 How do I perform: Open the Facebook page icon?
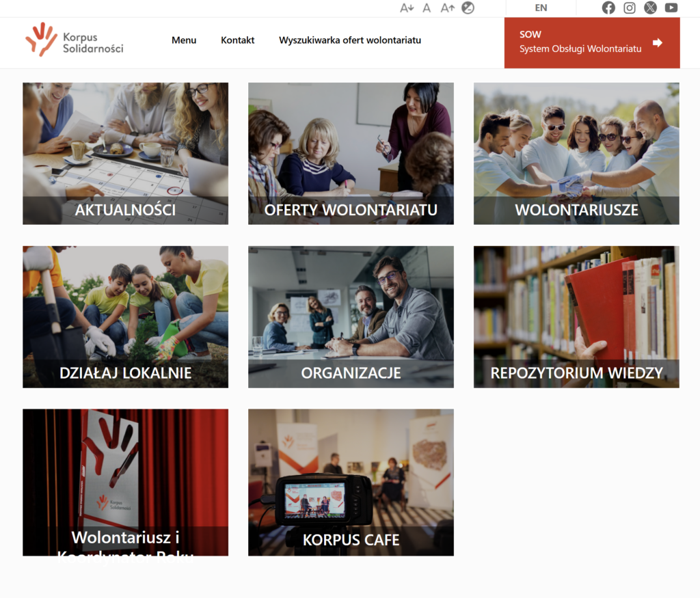point(608,8)
